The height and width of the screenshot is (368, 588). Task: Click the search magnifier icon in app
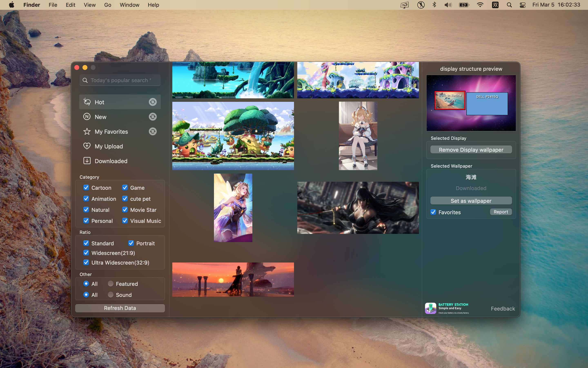[x=85, y=80]
